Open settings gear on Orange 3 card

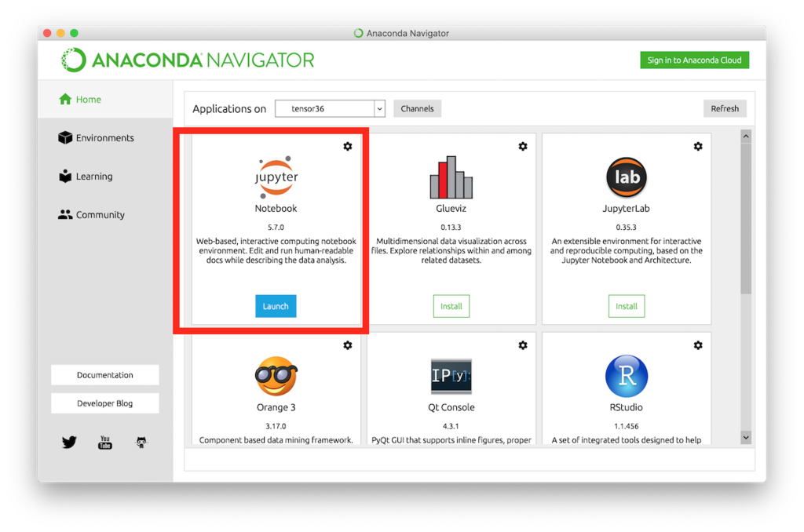point(348,345)
